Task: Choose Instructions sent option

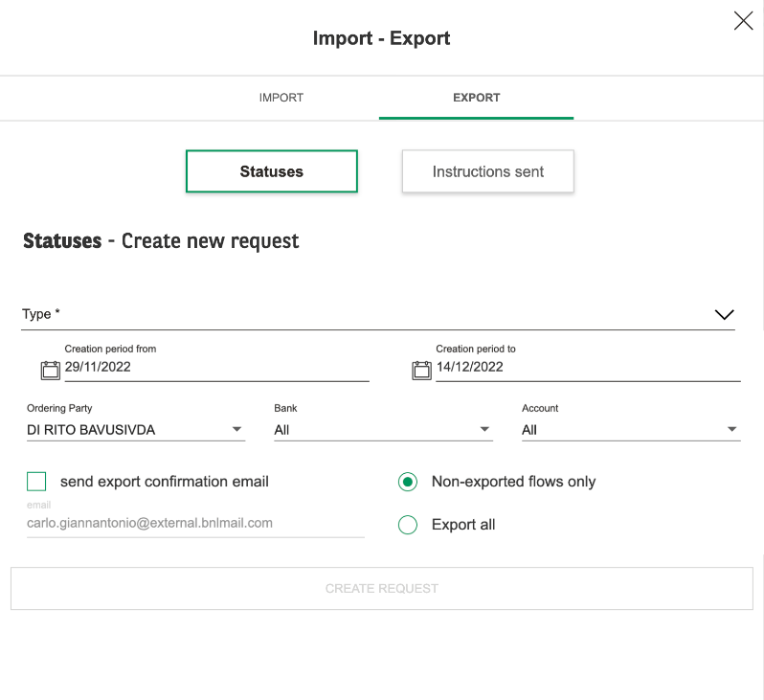Action: click(487, 171)
